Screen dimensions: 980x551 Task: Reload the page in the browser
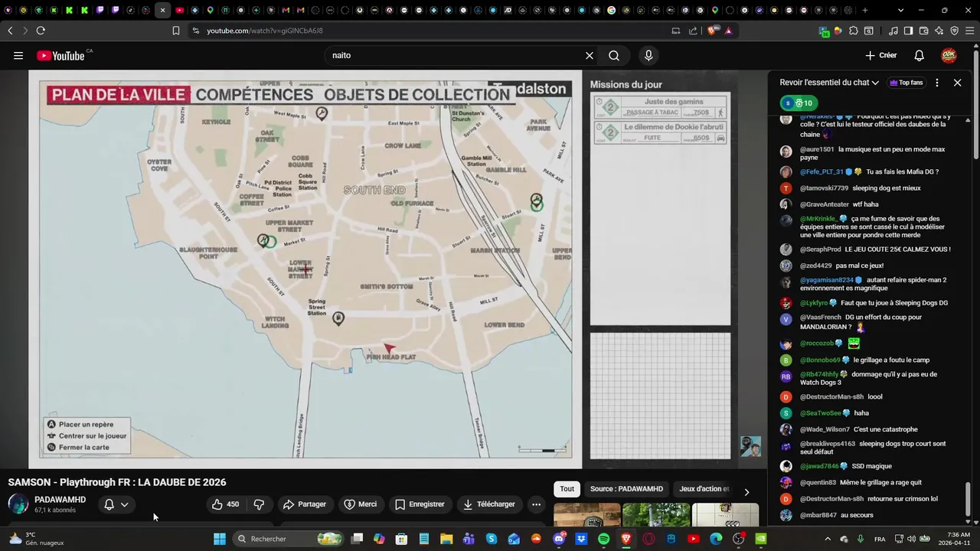pyautogui.click(x=41, y=31)
